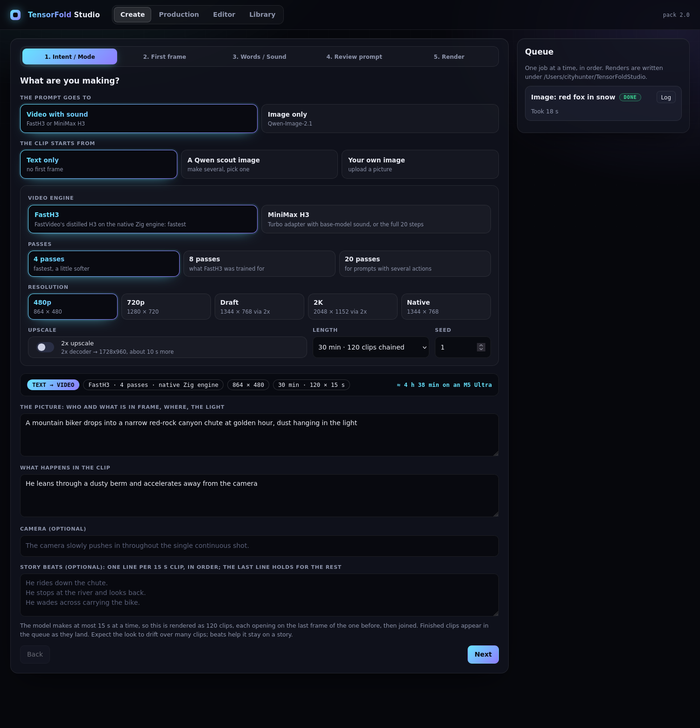Choose Video with sound output
700x728 pixels.
tap(139, 119)
